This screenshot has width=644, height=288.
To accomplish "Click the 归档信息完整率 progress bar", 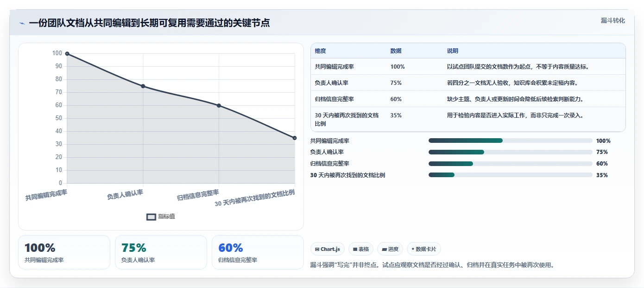I will (x=511, y=164).
